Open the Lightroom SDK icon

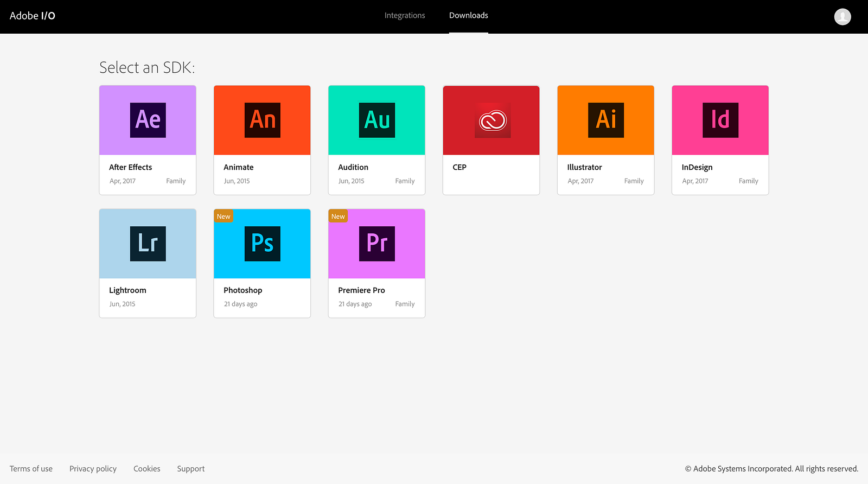[148, 244]
